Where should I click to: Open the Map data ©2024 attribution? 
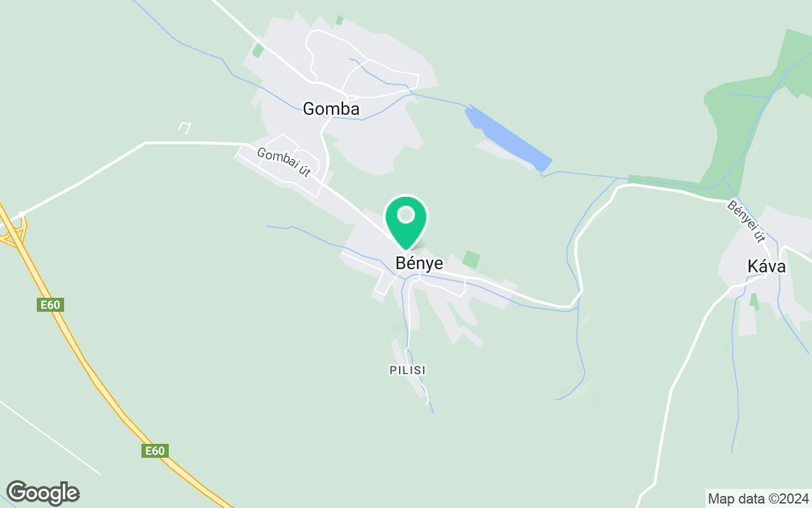[758, 498]
